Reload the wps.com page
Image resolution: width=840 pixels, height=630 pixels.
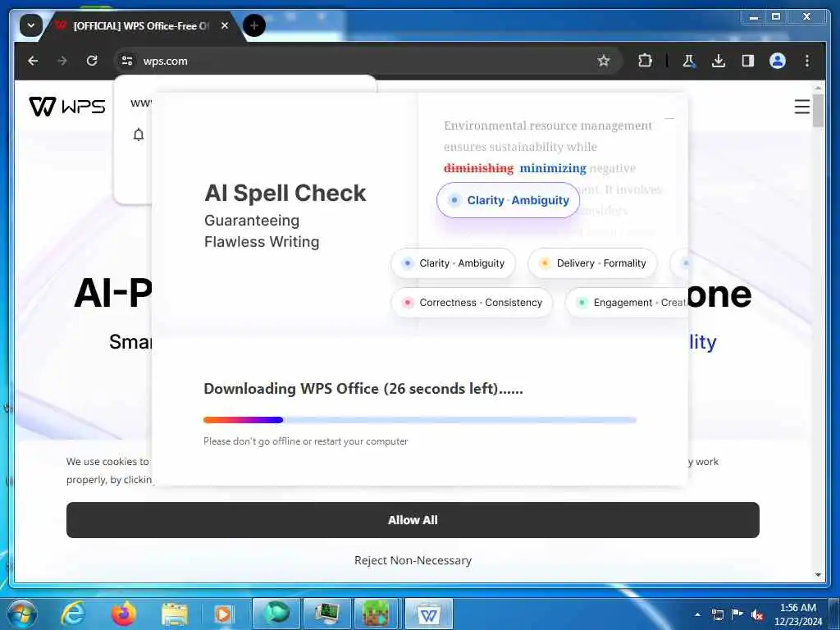(92, 61)
